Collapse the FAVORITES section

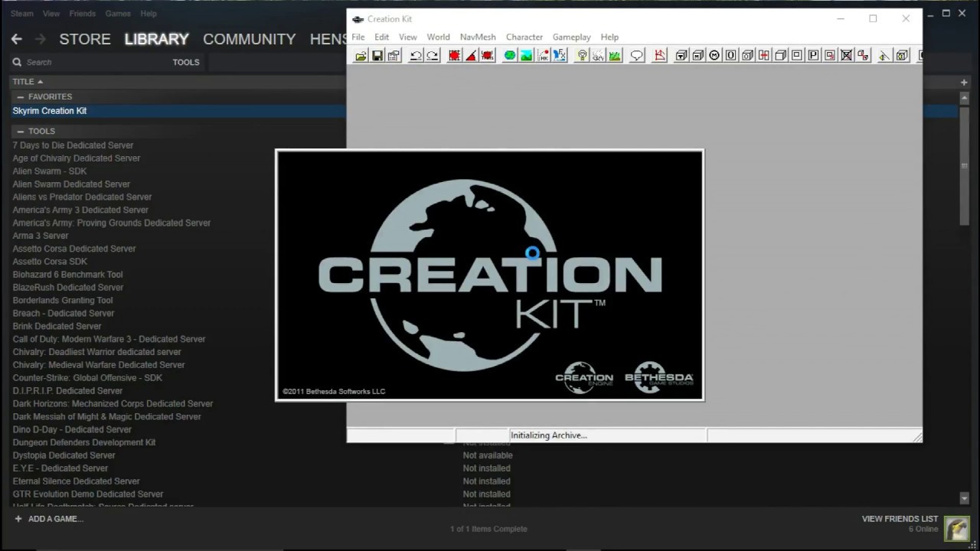pyautogui.click(x=20, y=96)
